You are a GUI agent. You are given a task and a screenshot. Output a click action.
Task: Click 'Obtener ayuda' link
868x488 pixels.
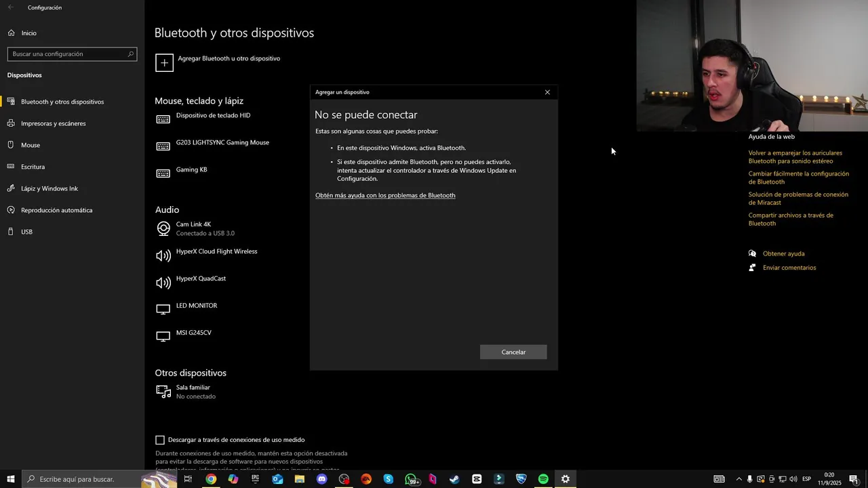pos(783,253)
